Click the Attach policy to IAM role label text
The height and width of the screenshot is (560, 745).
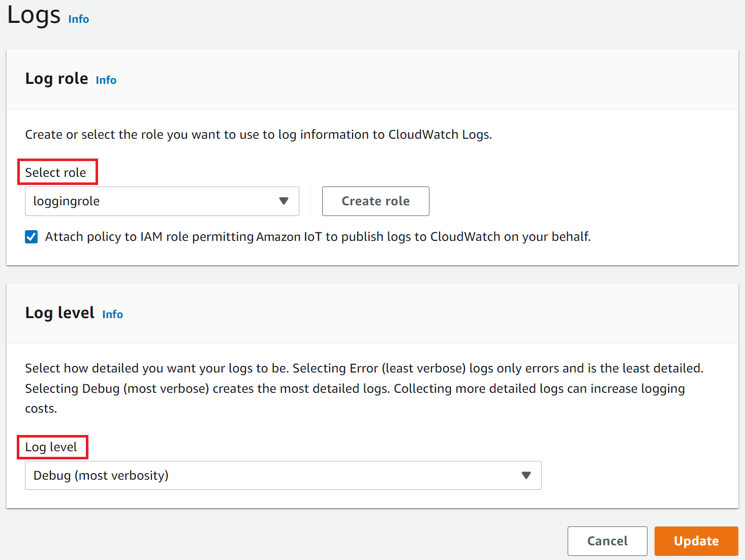(x=318, y=237)
